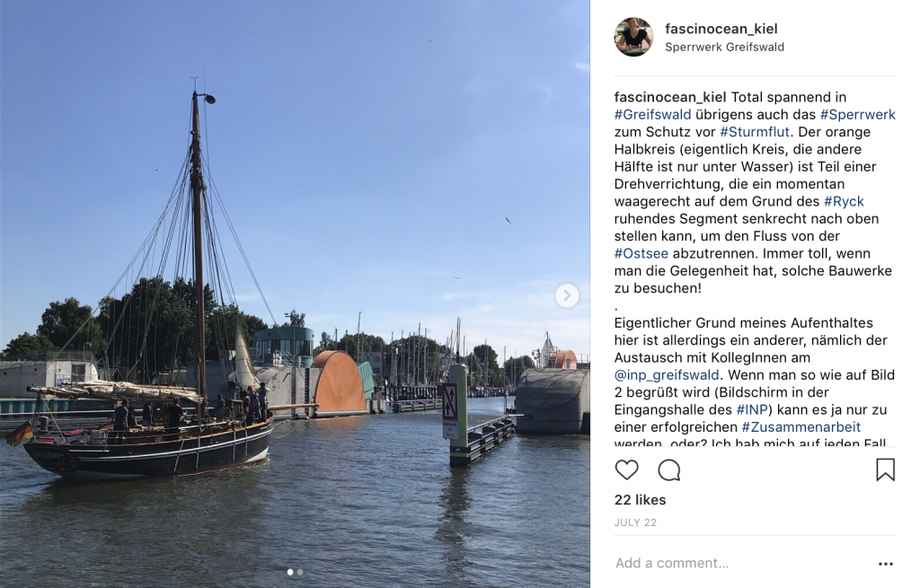Viewport: 920px width, 588px height.
Task: Save the post with the bookmark icon
Action: (x=885, y=470)
